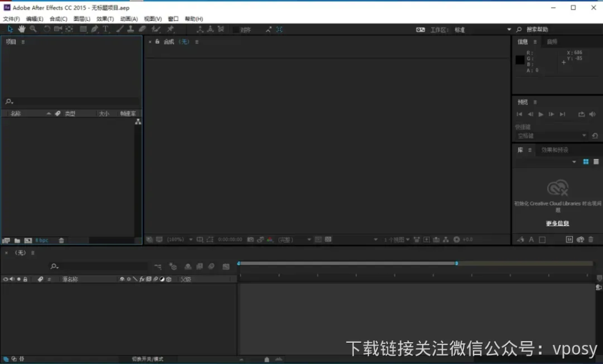This screenshot has width=603, height=364.
Task: Toggle the timeline motion blur icon
Action: pos(211,266)
